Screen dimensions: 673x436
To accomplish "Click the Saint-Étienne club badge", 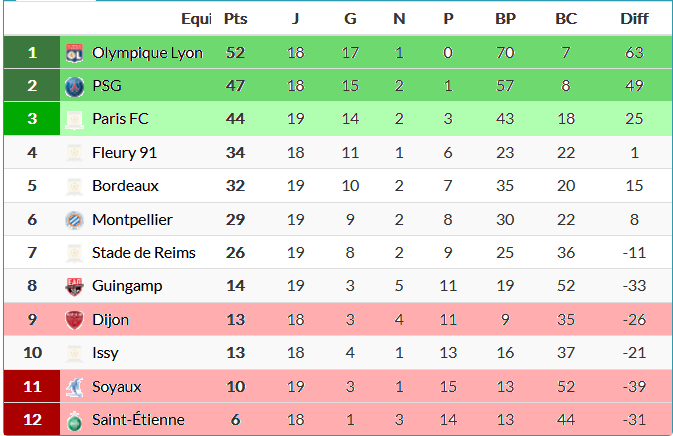I will tap(74, 420).
